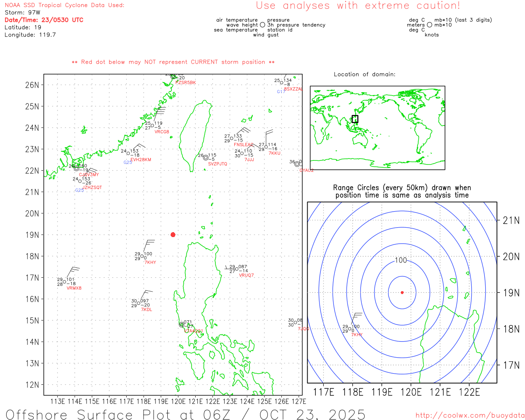The width and height of the screenshot is (525, 420).
Task: Select station label 7KDL
Action: (x=146, y=310)
